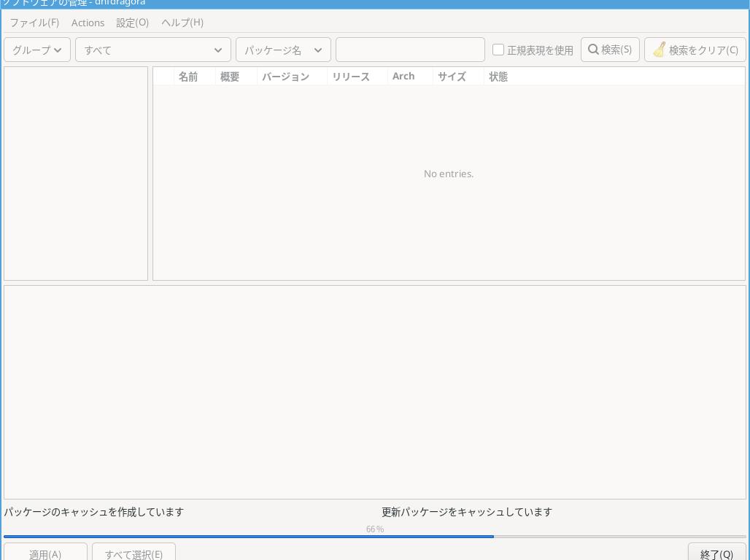Sort by the 名前 column header

[188, 77]
